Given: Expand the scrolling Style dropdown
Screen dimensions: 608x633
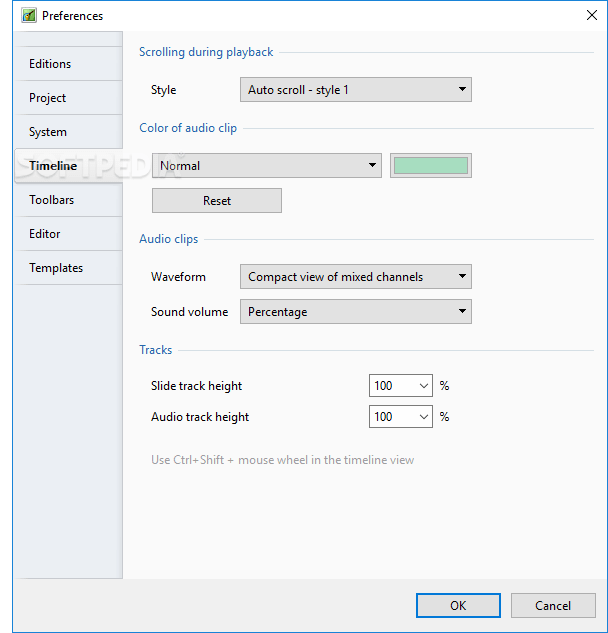Looking at the screenshot, I should (x=356, y=90).
